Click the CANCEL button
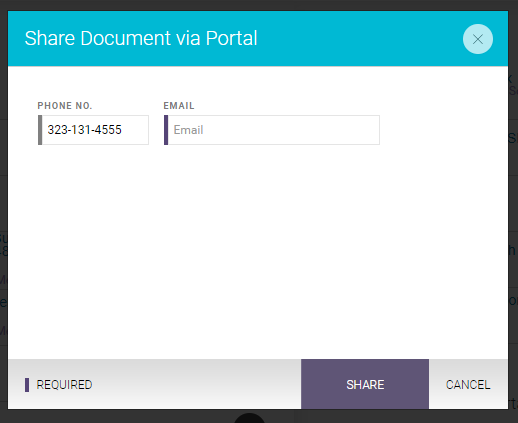Image resolution: width=518 pixels, height=423 pixels. [x=468, y=384]
